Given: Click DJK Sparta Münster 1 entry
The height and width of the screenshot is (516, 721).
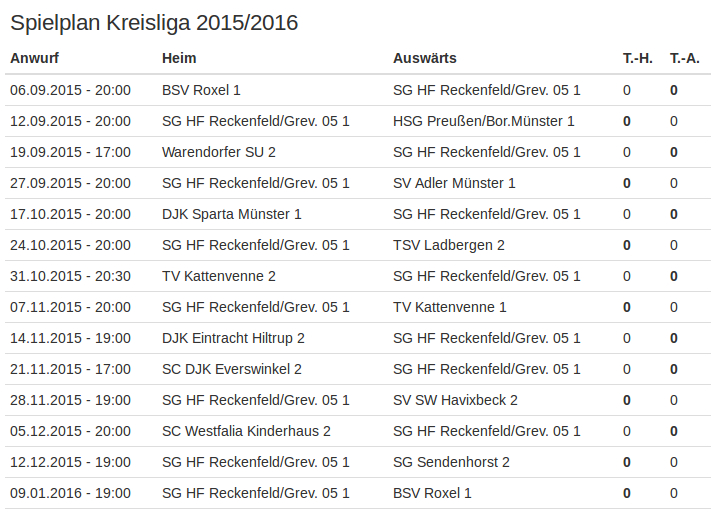Looking at the screenshot, I should (231, 214).
